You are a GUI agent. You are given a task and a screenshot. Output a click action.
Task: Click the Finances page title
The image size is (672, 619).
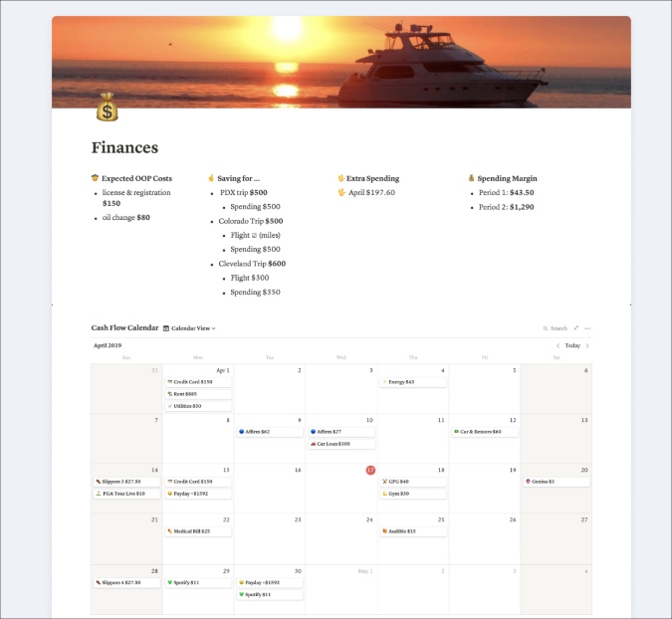(124, 147)
